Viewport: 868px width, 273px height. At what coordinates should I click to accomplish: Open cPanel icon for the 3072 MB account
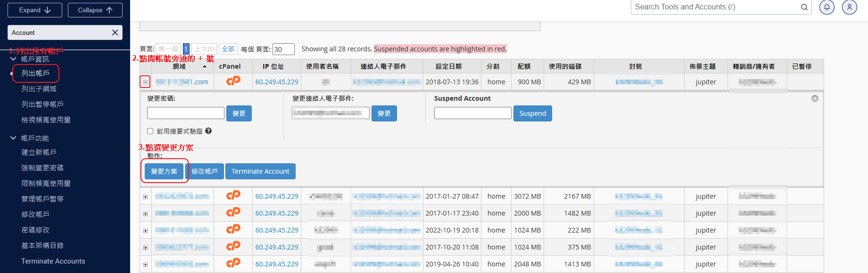[x=233, y=196]
